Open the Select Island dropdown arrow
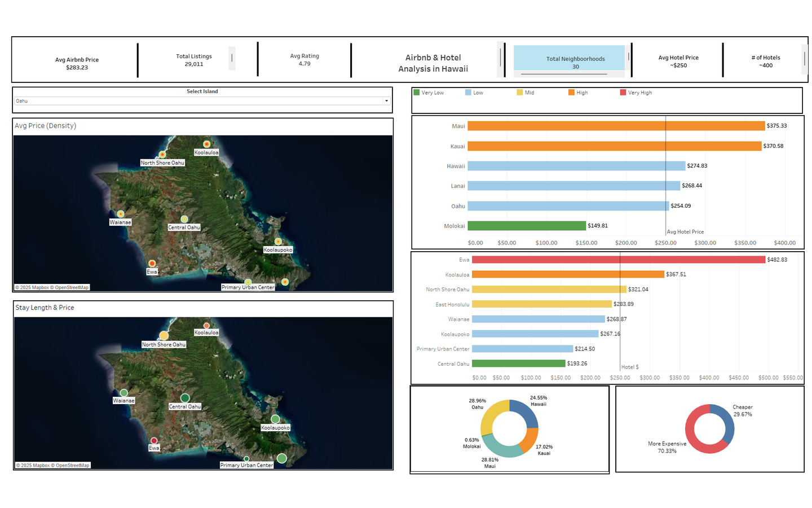Screen dimensions: 812x508 (386, 101)
